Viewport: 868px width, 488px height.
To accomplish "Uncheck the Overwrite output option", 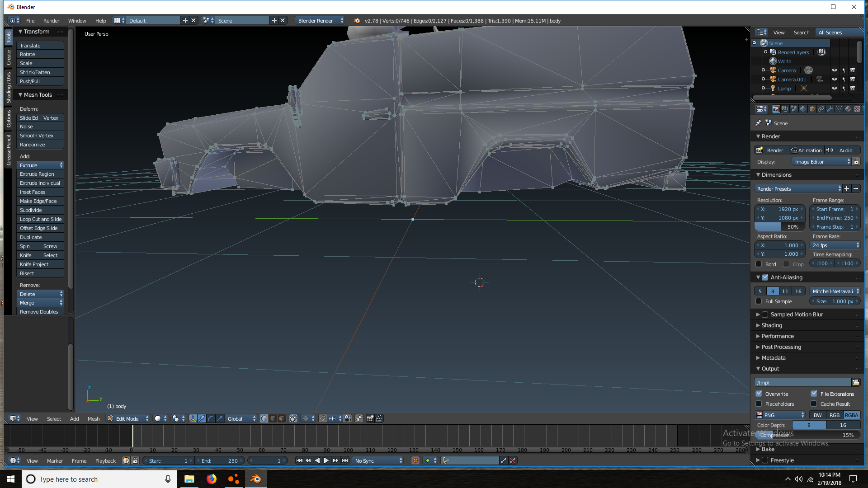I will click(x=759, y=394).
